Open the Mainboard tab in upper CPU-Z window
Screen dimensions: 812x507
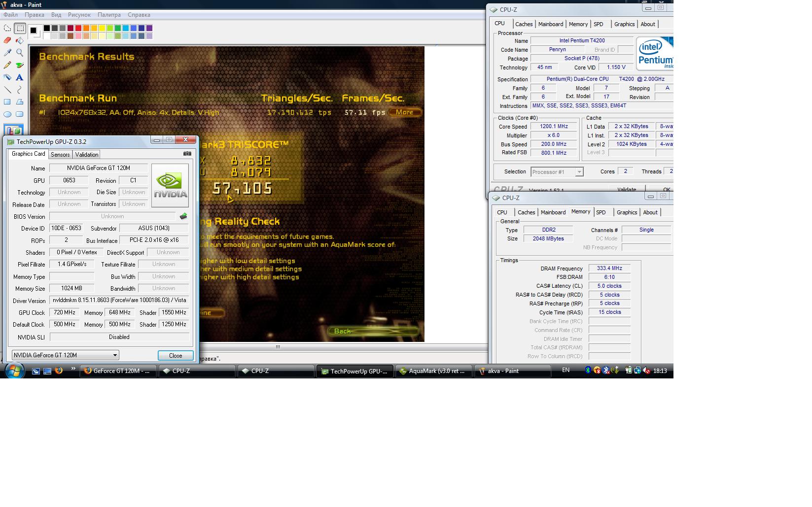551,24
